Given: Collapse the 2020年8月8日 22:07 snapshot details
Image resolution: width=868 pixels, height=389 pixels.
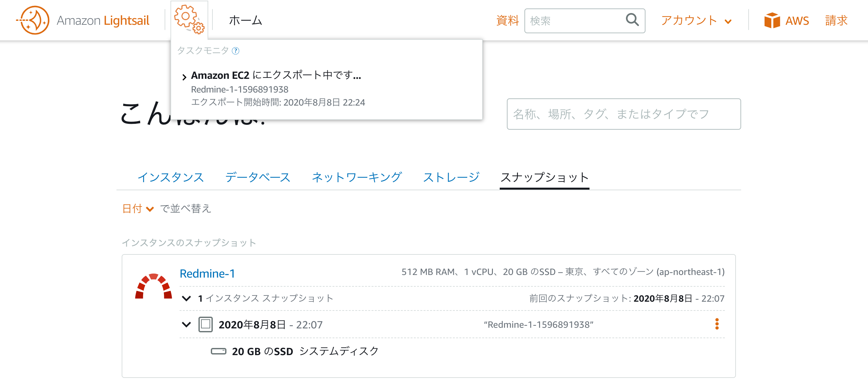Looking at the screenshot, I should coord(186,324).
